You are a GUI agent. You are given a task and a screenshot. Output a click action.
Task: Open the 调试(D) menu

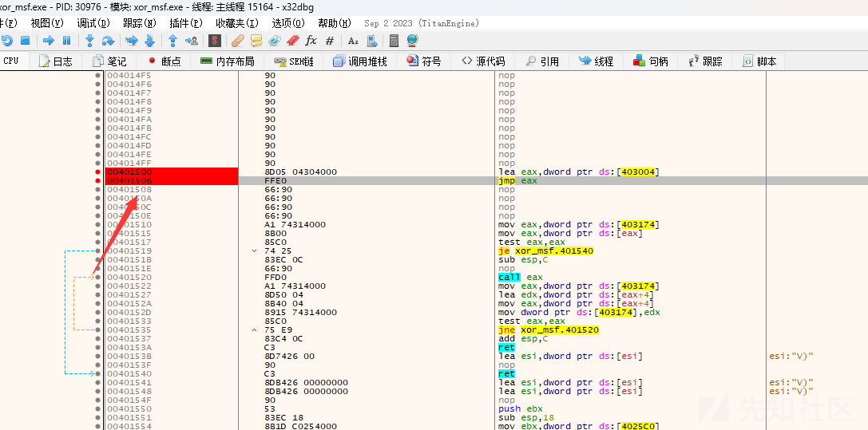pyautogui.click(x=93, y=23)
